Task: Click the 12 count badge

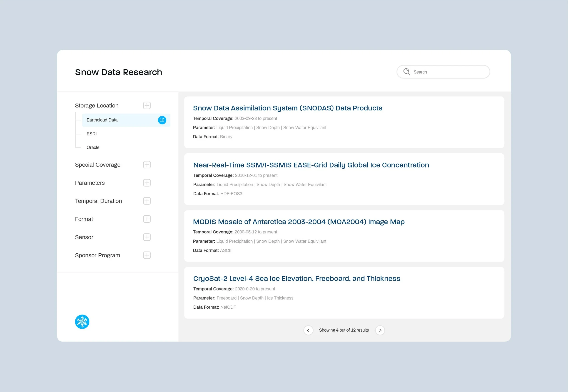Action: coord(162,120)
